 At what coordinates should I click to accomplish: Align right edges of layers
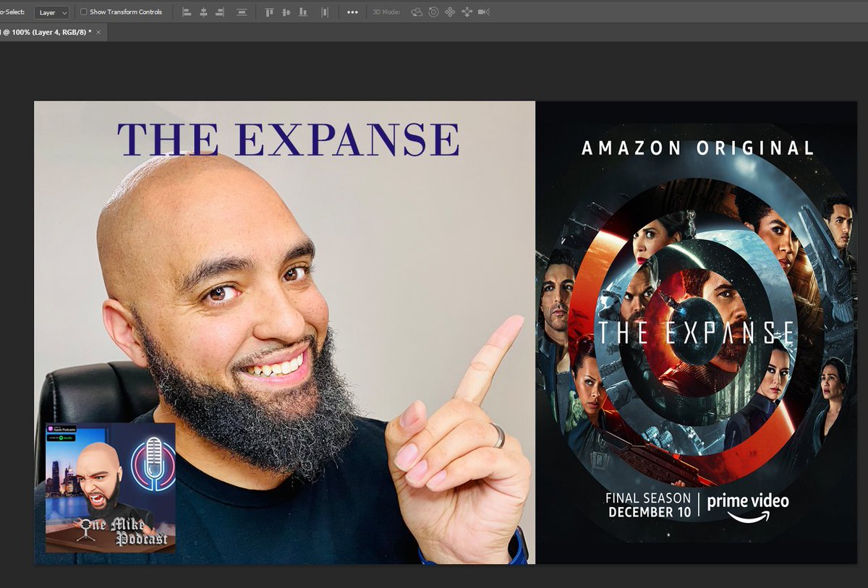tap(220, 12)
